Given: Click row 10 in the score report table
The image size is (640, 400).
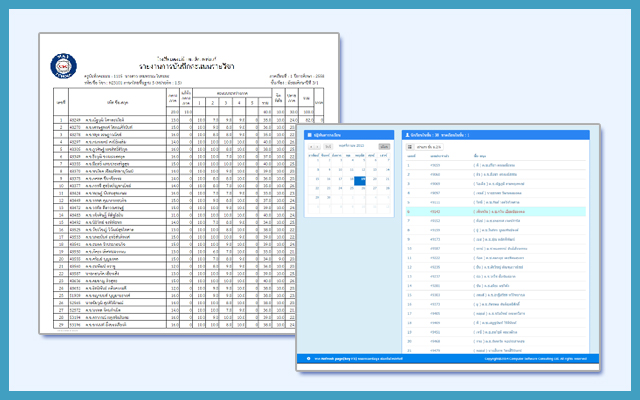Looking at the screenshot, I should (175, 186).
